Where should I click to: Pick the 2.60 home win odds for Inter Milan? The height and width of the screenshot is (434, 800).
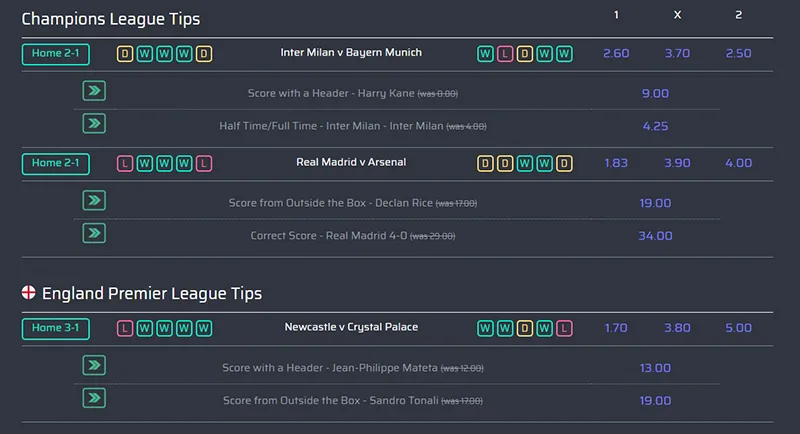[616, 53]
